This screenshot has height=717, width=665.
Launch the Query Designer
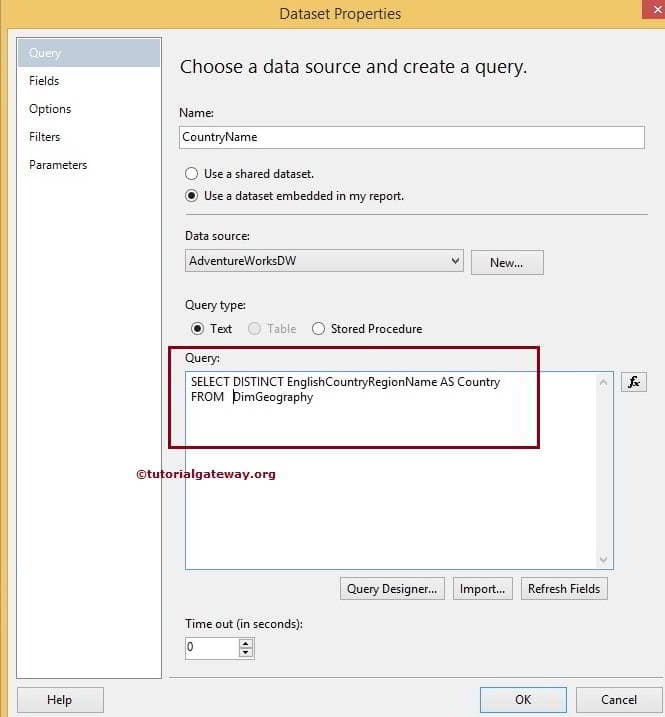(x=392, y=589)
